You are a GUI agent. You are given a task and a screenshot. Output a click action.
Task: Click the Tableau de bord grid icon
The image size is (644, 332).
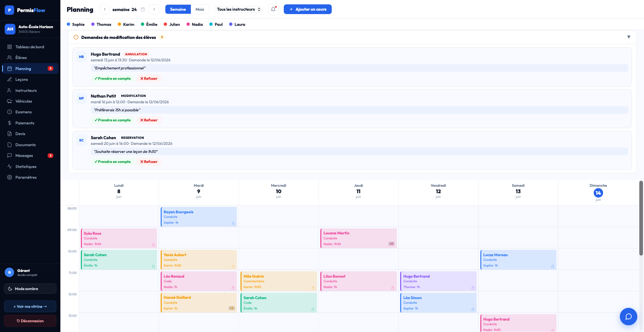(9, 47)
